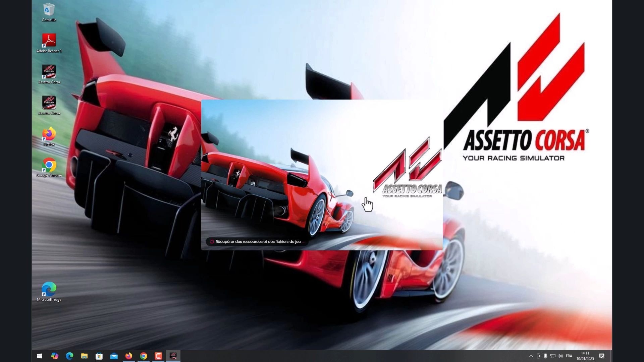Open the volume control tray icon

[x=560, y=356]
